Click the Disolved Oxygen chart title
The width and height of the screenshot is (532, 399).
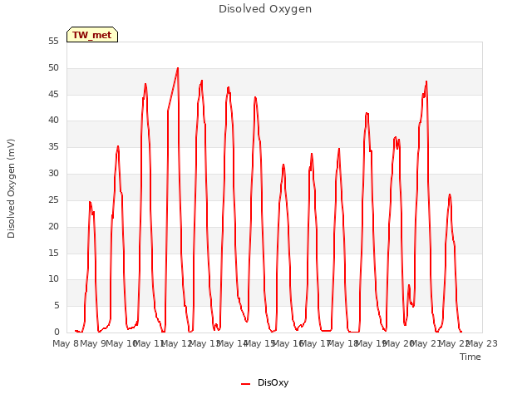265,9
